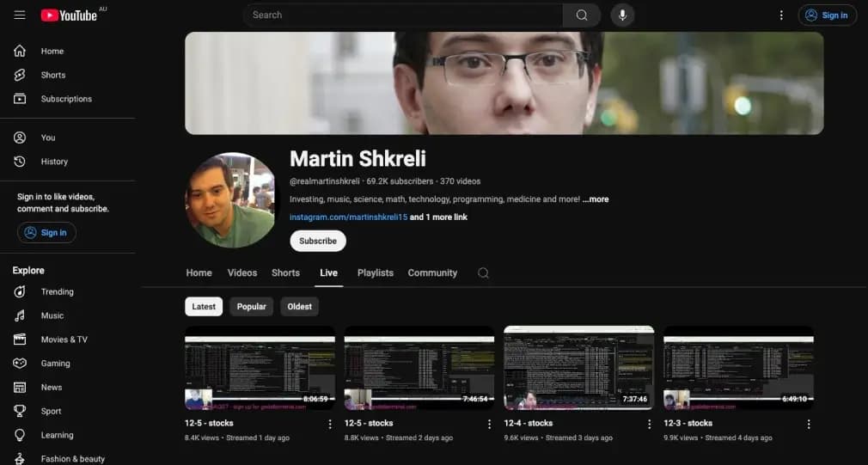Click 'Streamed 2 days ago' text

pyautogui.click(x=419, y=437)
